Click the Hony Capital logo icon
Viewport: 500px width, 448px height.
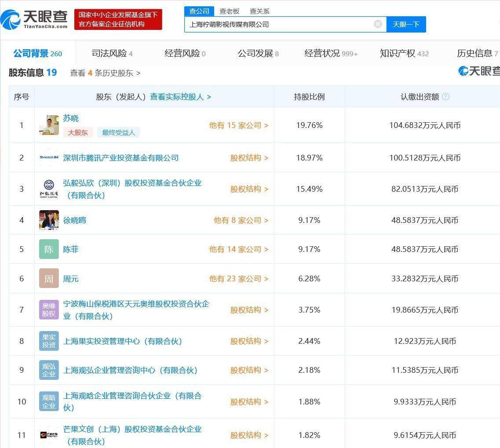coord(49,189)
